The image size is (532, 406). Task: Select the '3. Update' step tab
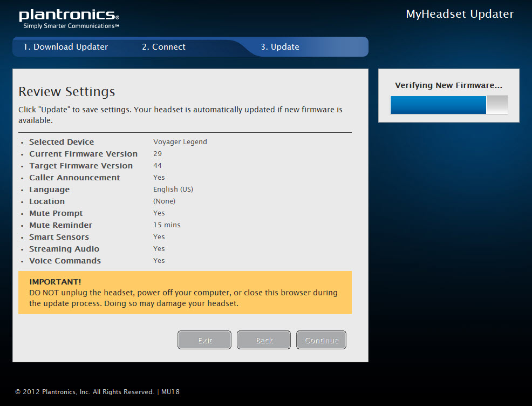tap(280, 47)
